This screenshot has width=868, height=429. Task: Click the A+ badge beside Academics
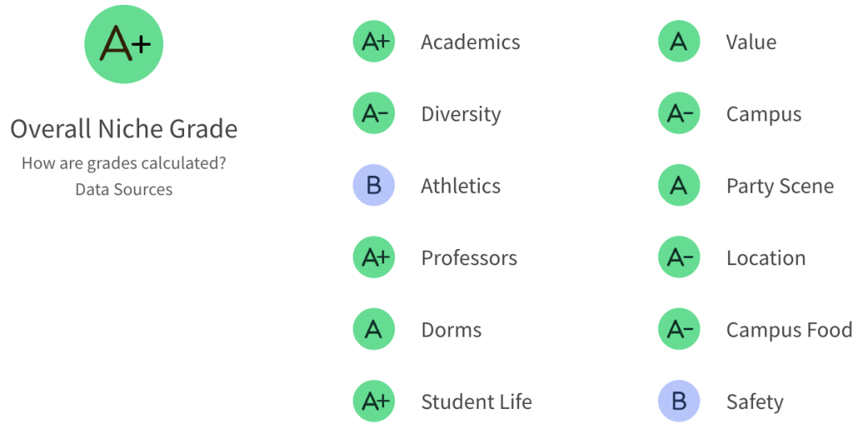tap(374, 42)
